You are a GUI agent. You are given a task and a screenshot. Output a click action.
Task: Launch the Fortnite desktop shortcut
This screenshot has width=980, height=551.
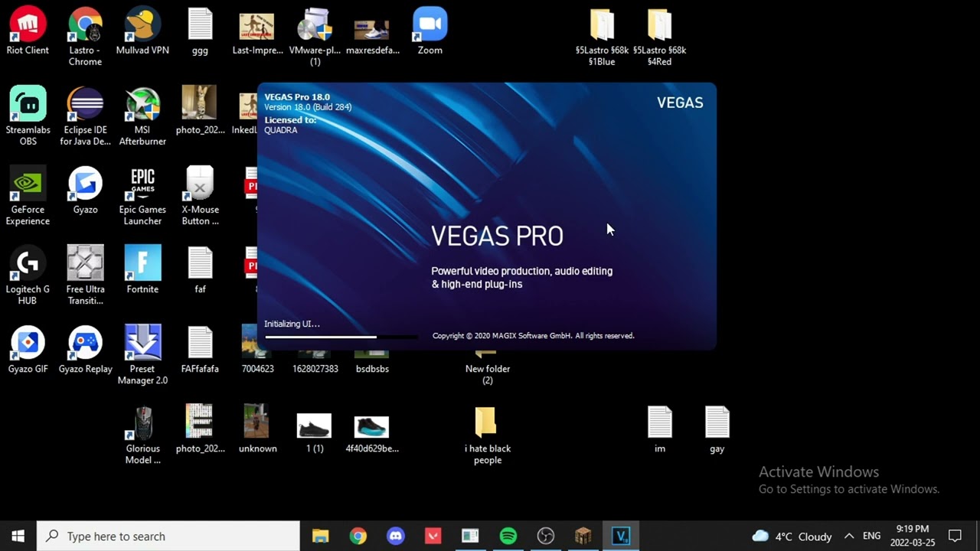click(x=142, y=270)
